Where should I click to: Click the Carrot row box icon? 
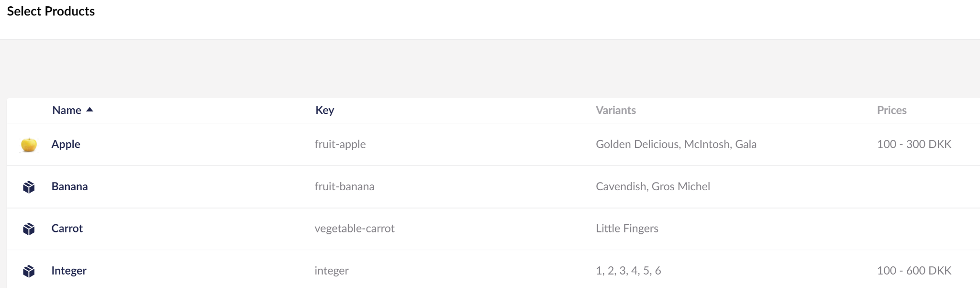29,229
